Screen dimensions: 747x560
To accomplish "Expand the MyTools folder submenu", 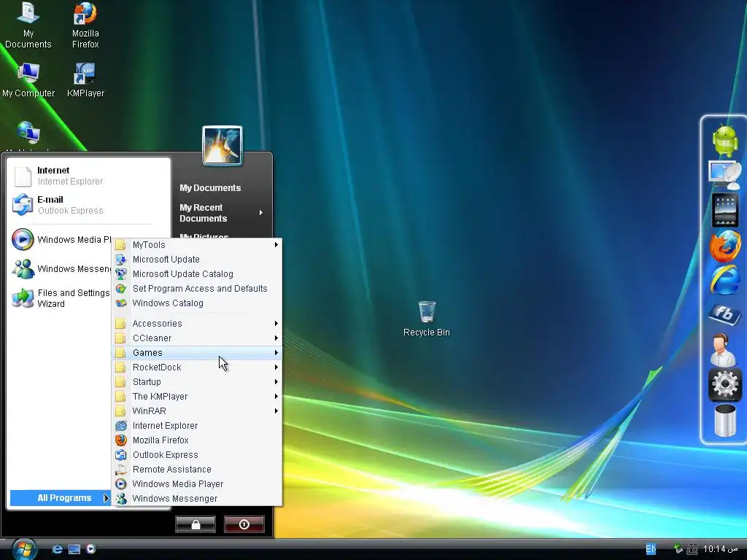I will (197, 245).
